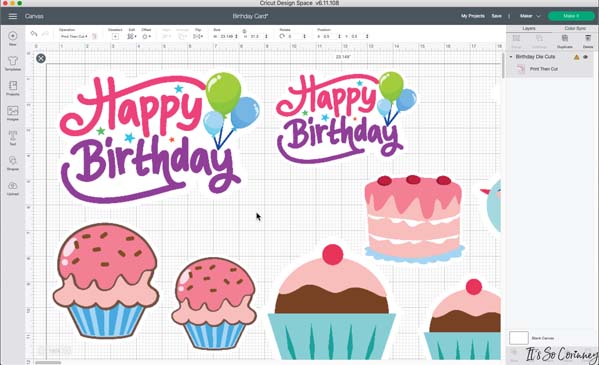This screenshot has width=599, height=365.
Task: Collapse the Birthday Die Cuts group
Action: point(511,57)
